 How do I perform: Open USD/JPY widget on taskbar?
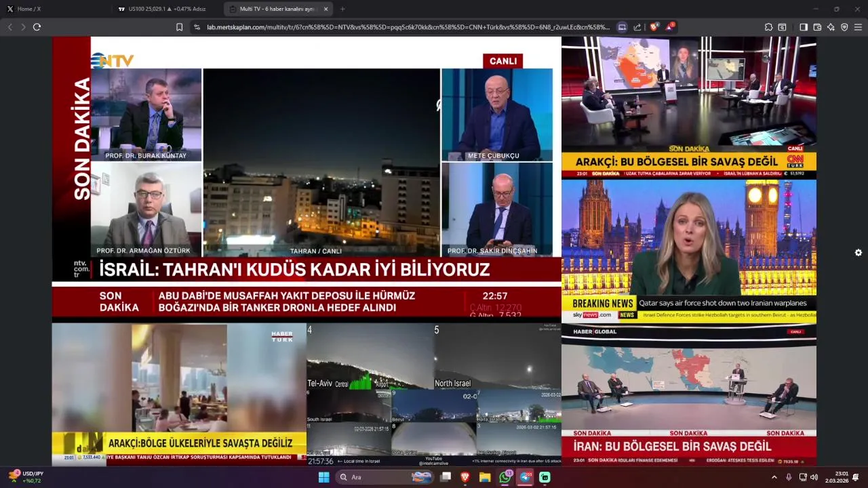(x=26, y=477)
